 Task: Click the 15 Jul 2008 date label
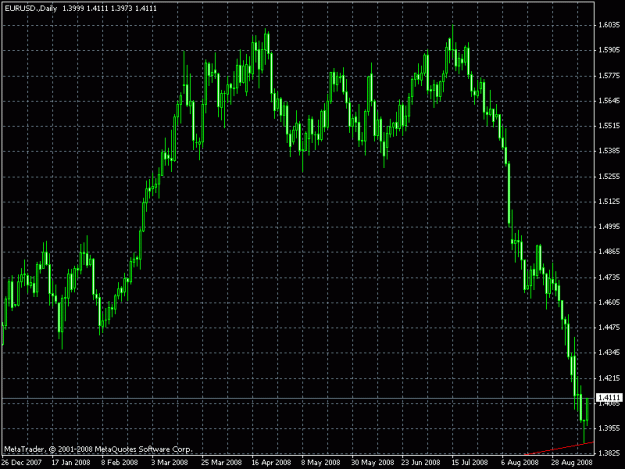[470, 463]
